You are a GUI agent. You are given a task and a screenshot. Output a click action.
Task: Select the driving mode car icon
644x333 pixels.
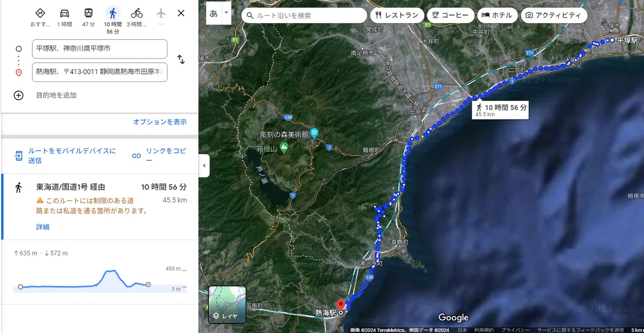pos(64,13)
